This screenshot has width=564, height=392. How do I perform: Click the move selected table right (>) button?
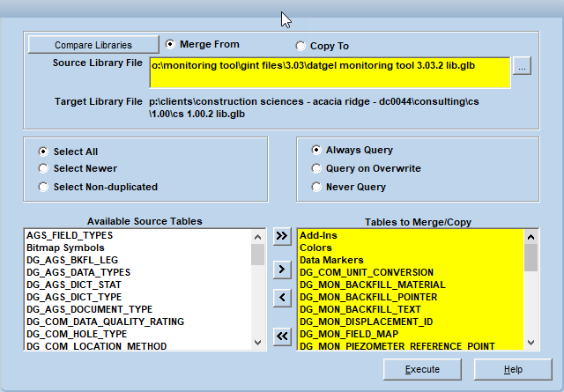pos(282,269)
